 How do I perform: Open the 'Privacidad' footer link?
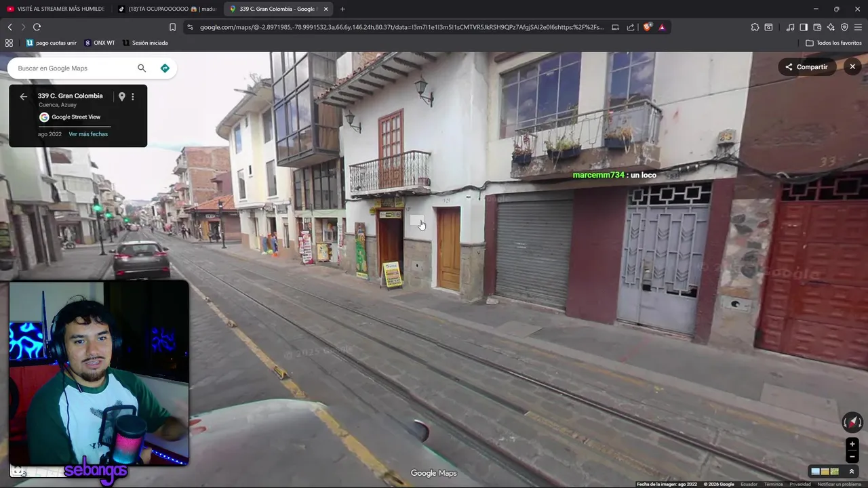[x=800, y=484]
